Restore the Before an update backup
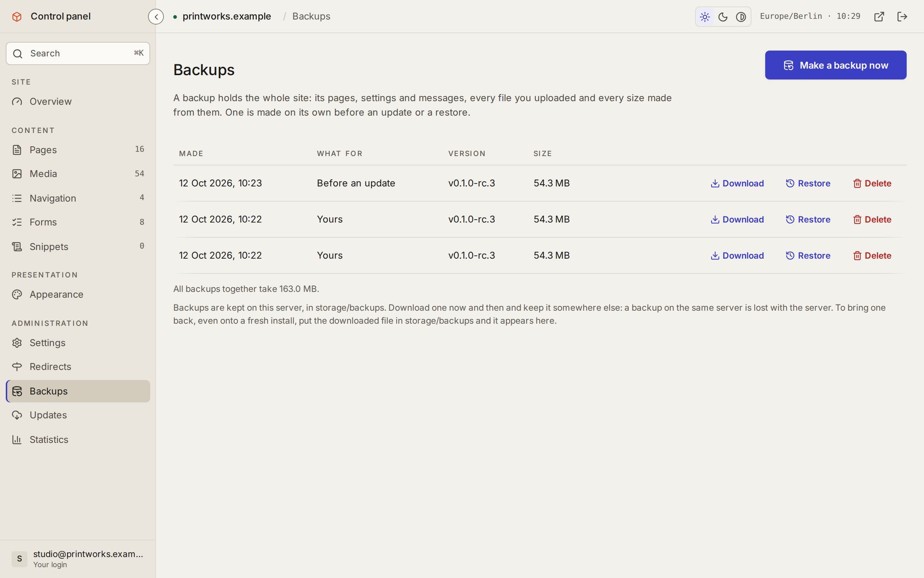The image size is (924, 578). [808, 183]
